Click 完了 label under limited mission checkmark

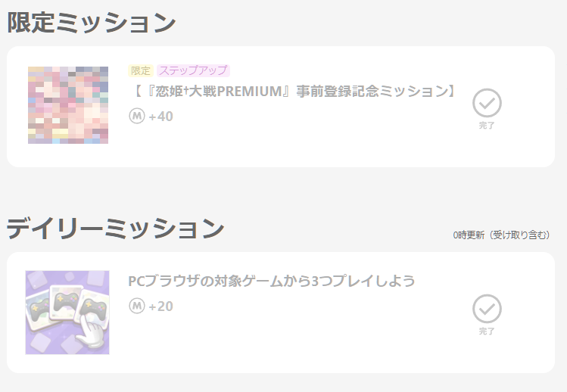(x=487, y=126)
